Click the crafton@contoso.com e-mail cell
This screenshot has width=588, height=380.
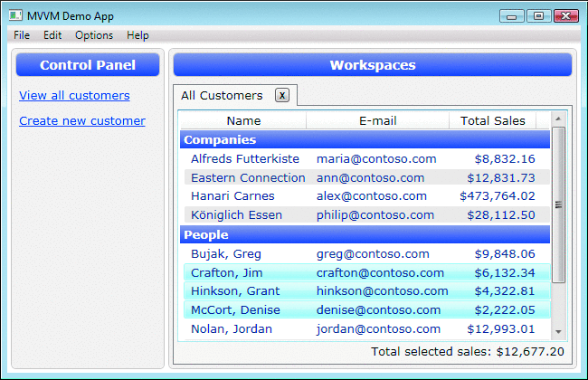tap(380, 272)
